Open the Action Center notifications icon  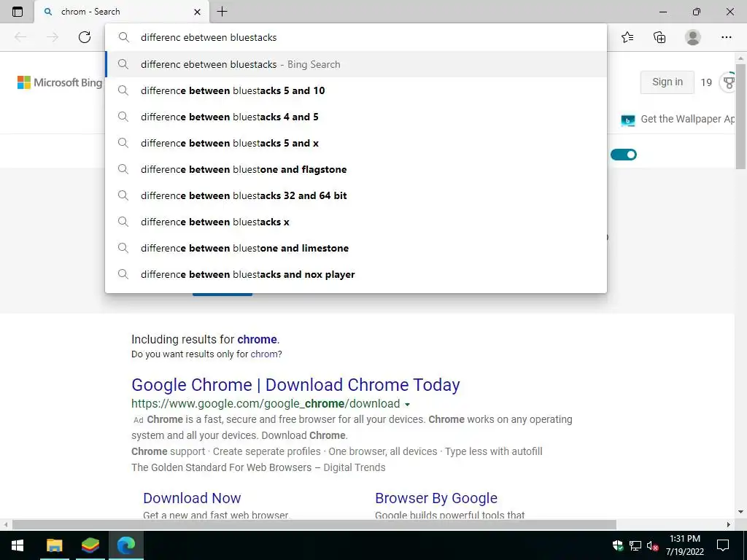[x=723, y=545]
